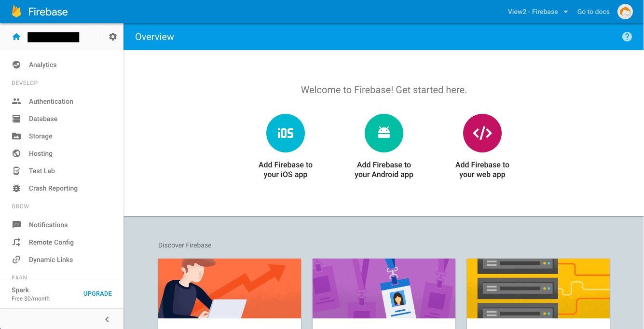Open the purple ID badge card

point(384,293)
